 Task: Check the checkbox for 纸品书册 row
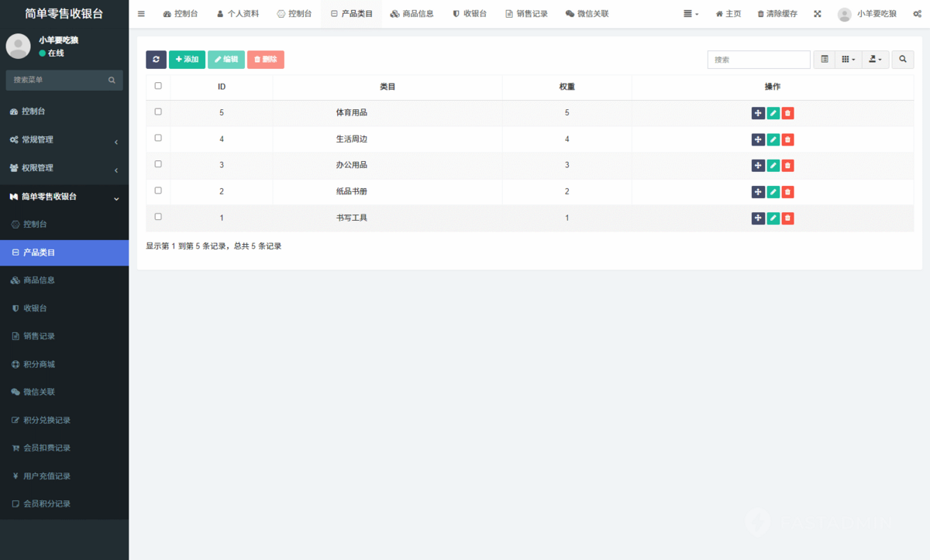click(158, 191)
